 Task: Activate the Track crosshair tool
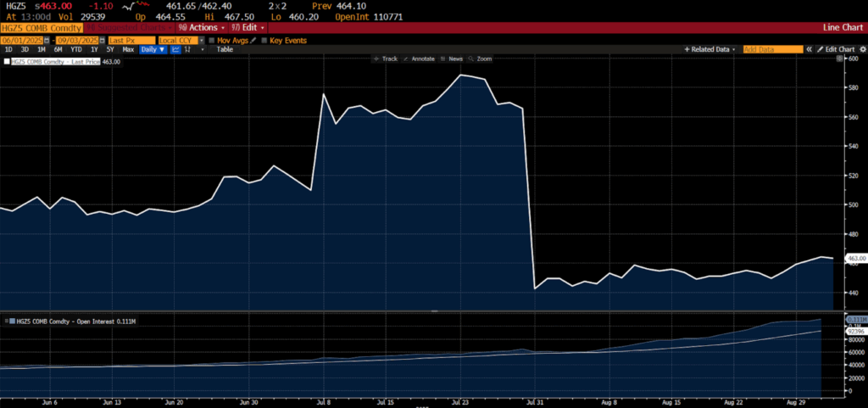pos(386,59)
